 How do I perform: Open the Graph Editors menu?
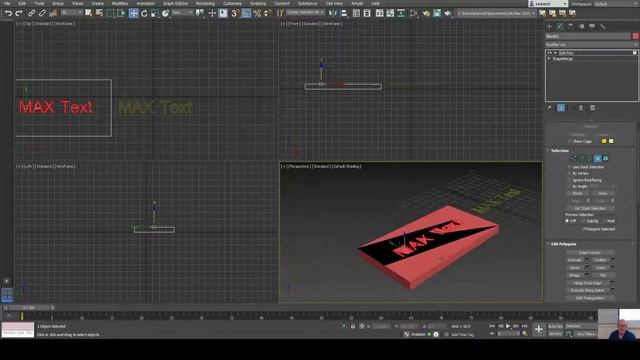pos(175,3)
